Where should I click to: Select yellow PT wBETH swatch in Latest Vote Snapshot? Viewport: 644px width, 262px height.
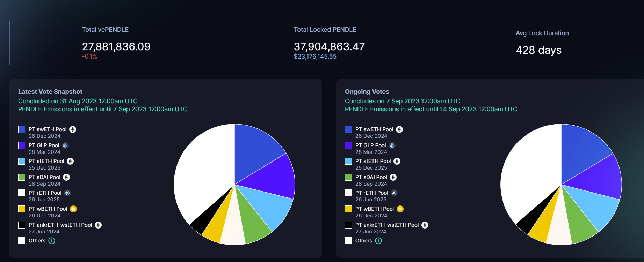[x=22, y=209]
